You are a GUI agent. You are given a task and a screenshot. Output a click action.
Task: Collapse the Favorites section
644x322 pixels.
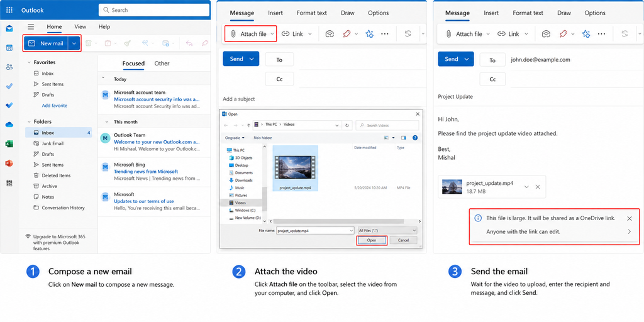[x=29, y=62]
